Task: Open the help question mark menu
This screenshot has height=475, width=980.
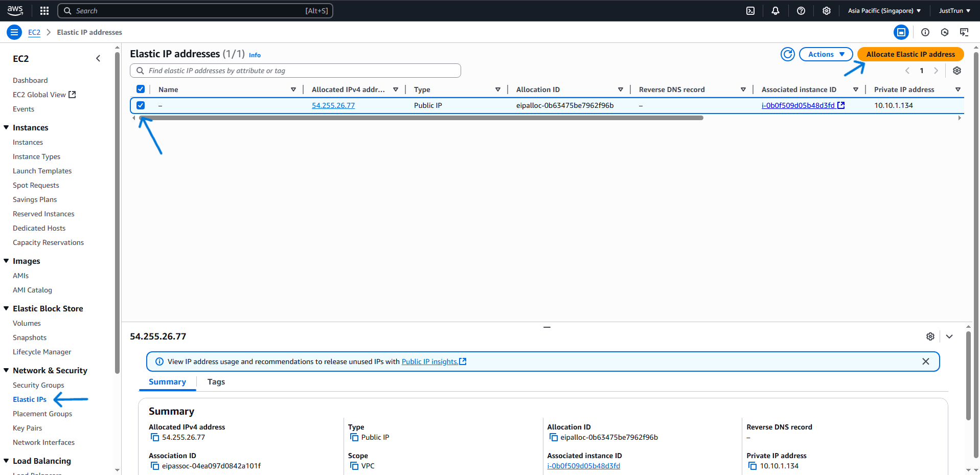Action: (801, 11)
